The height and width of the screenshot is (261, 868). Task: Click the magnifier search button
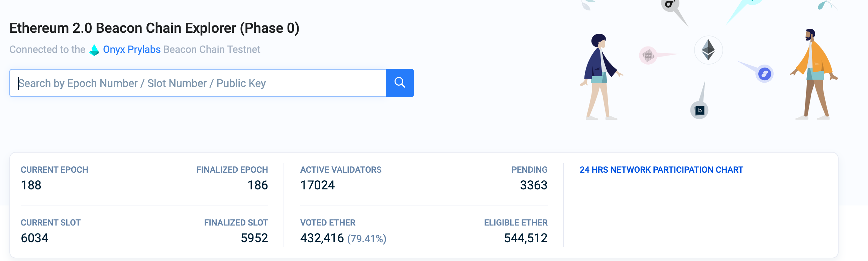pyautogui.click(x=399, y=83)
